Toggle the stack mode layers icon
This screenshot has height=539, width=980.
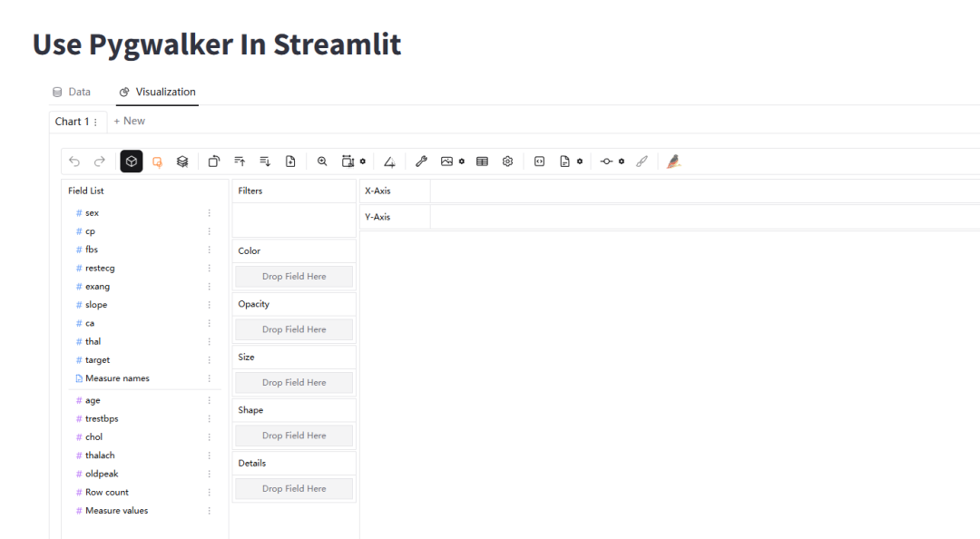[182, 162]
